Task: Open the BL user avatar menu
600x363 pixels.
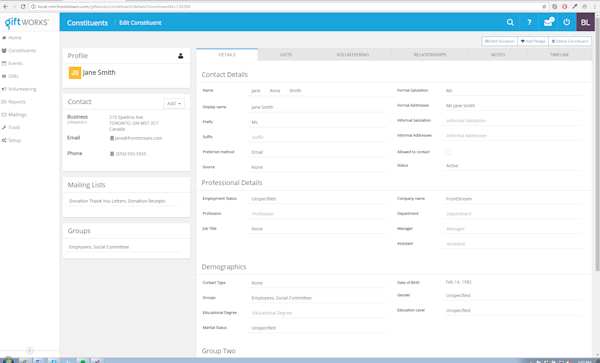Action: (585, 22)
